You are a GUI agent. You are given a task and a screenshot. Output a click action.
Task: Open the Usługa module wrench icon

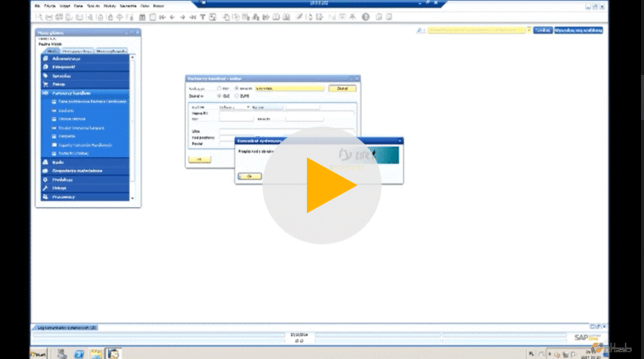(45, 188)
